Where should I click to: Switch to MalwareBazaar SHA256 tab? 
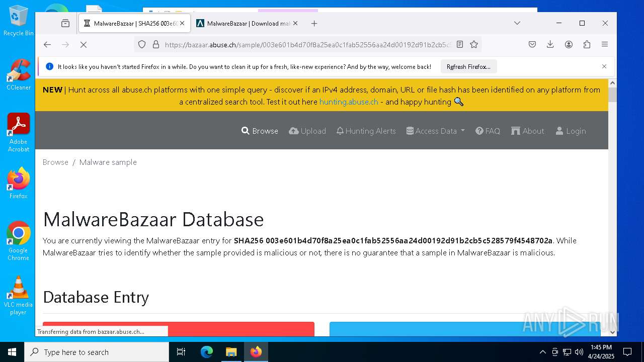(x=134, y=23)
